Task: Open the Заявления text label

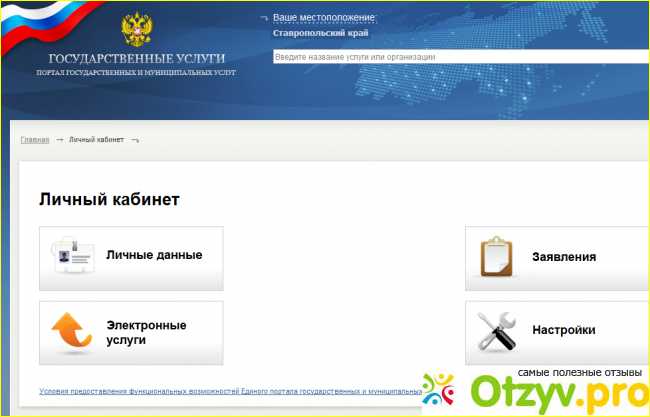Action: point(564,257)
